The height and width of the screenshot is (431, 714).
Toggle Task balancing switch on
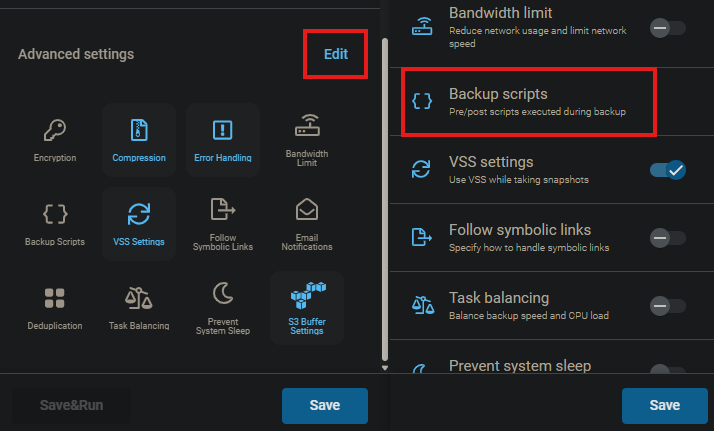pyautogui.click(x=667, y=305)
